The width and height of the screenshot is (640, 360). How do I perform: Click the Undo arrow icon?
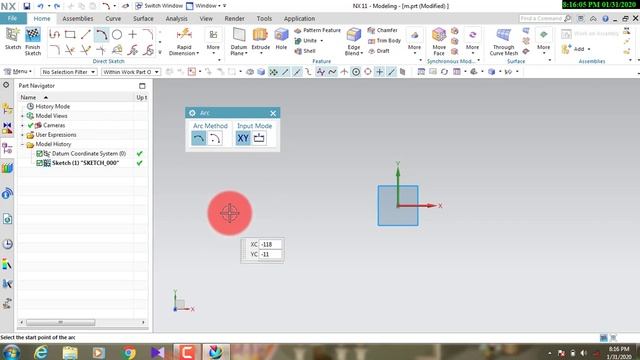(x=40, y=6)
